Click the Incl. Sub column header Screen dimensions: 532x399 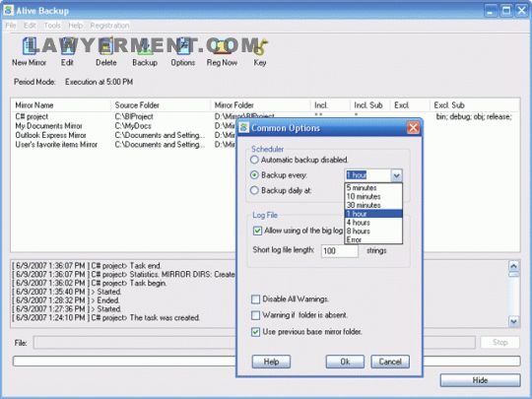tap(369, 105)
